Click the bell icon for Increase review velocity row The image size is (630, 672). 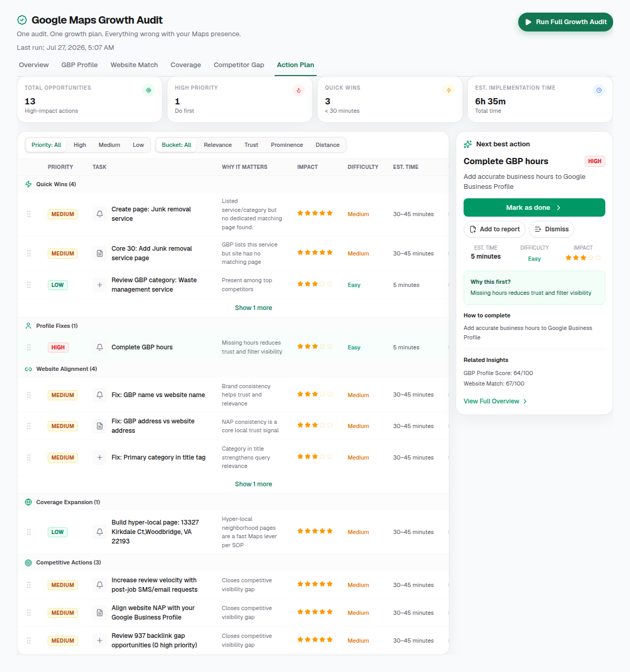click(100, 585)
